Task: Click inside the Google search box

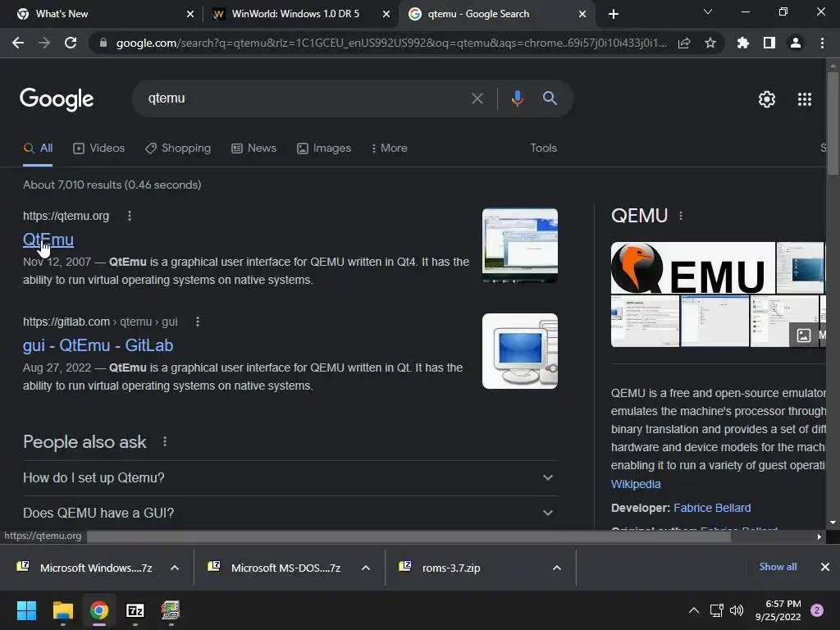Action: point(305,98)
